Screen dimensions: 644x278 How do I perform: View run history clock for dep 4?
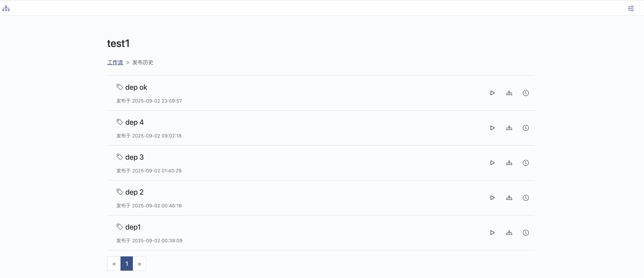pos(526,128)
